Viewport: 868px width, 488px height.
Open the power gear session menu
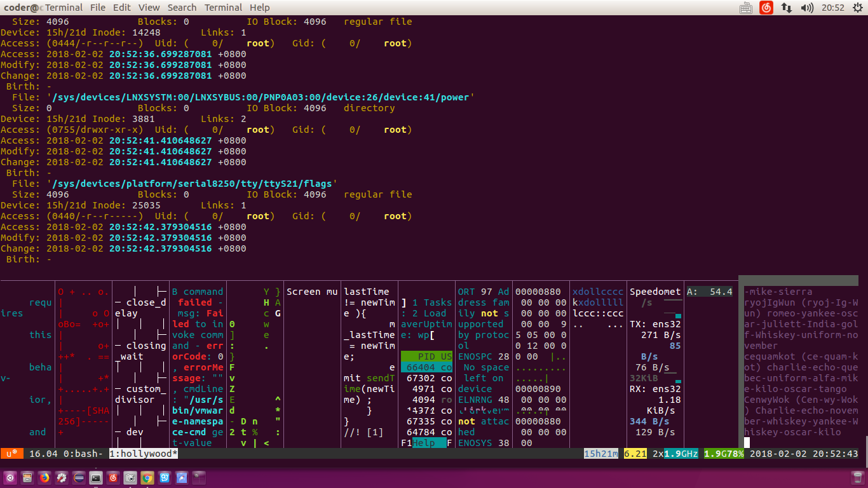[x=857, y=8]
